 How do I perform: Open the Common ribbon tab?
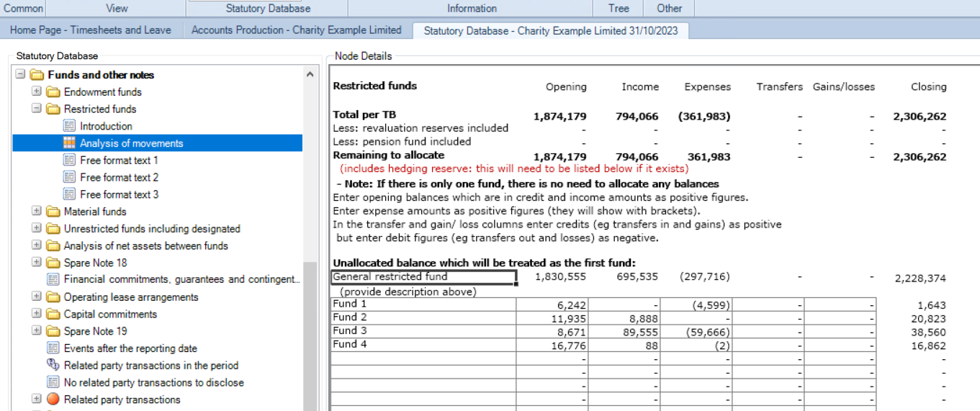pyautogui.click(x=24, y=9)
